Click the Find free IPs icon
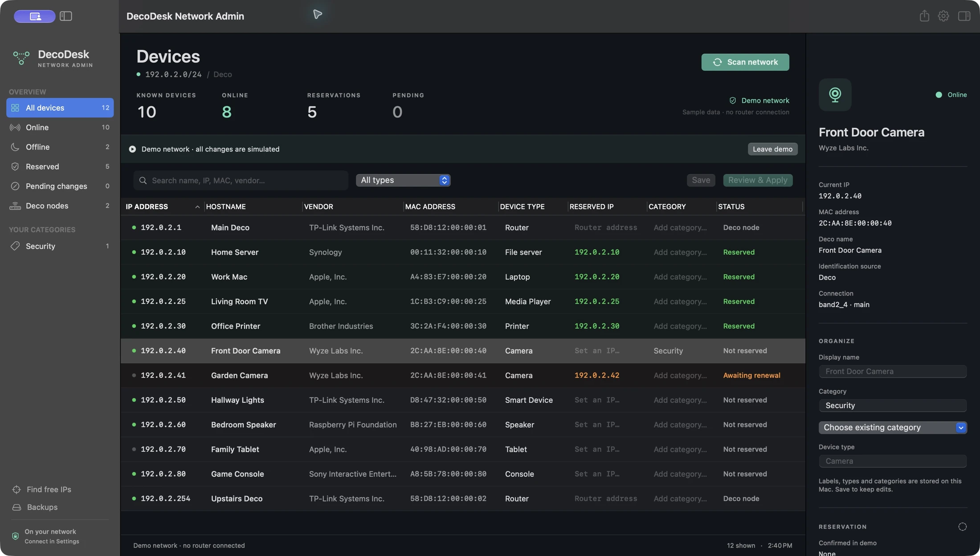980x556 pixels. click(x=16, y=489)
